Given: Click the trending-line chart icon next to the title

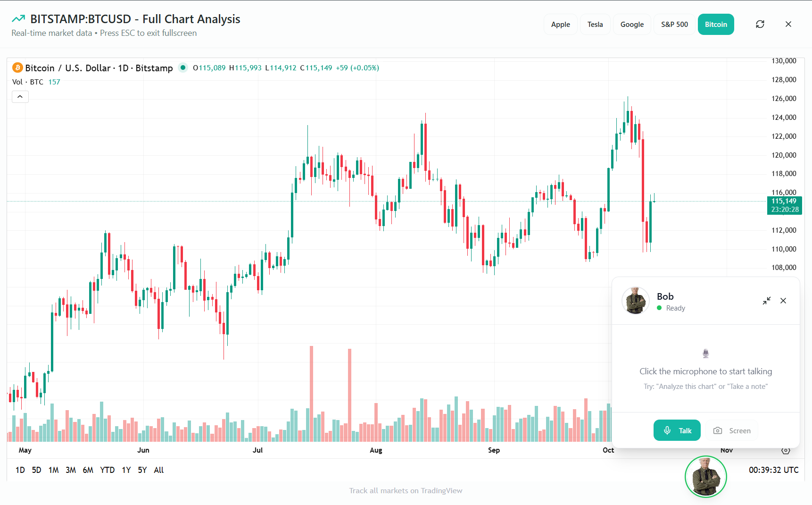Looking at the screenshot, I should tap(18, 18).
